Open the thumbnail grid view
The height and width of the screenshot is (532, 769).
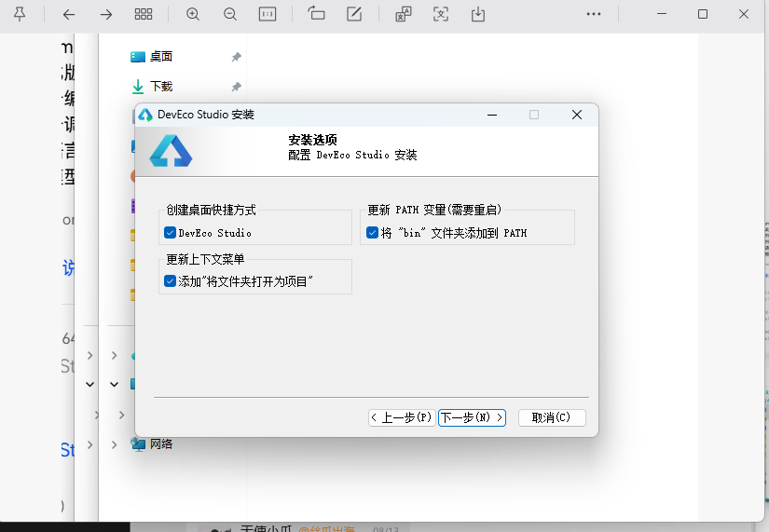(x=144, y=14)
